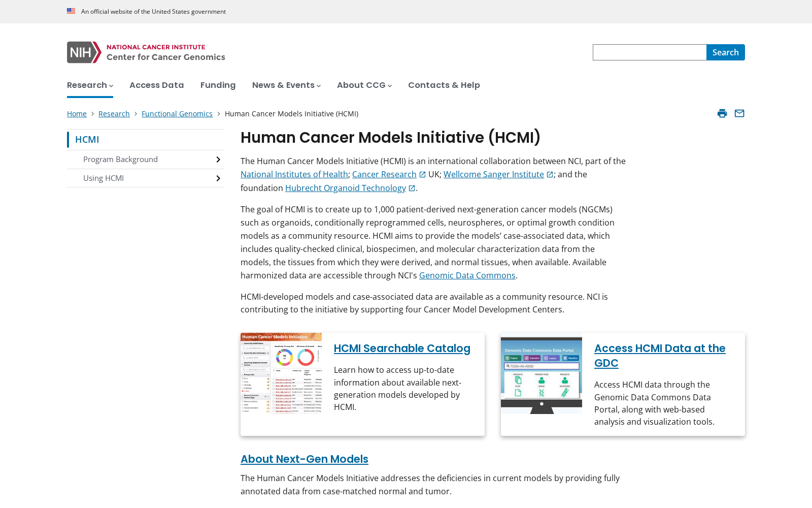Open the HCMI Searchable Catalog heading link
This screenshot has width=812, height=508.
[402, 348]
